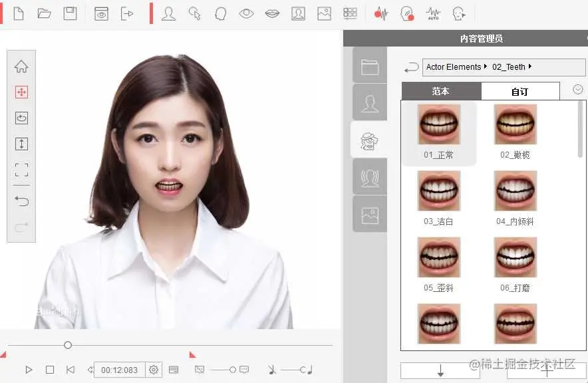Image resolution: width=588 pixels, height=383 pixels.
Task: Play the animation
Action: [29, 370]
